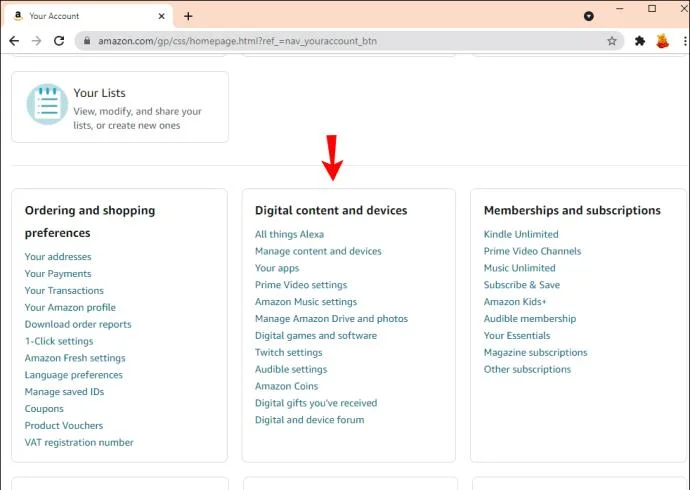This screenshot has width=690, height=490.
Task: Visit Digital and device forum
Action: tap(309, 420)
